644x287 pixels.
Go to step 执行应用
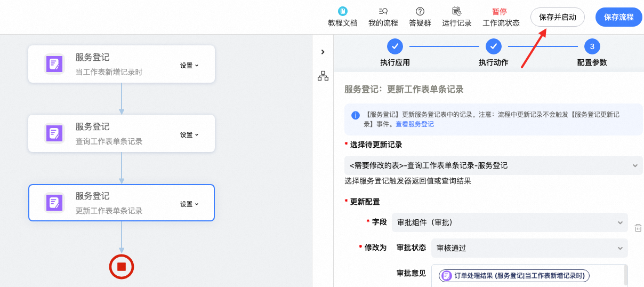pyautogui.click(x=395, y=46)
